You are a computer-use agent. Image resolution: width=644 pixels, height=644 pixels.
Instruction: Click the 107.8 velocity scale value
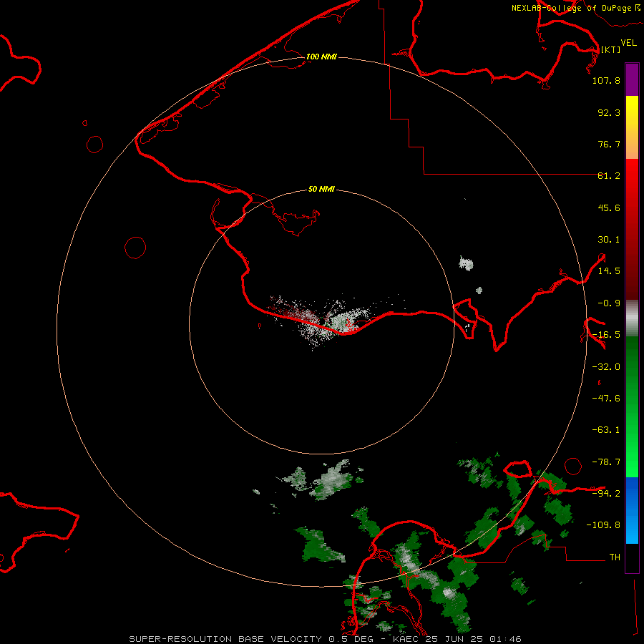tap(606, 80)
